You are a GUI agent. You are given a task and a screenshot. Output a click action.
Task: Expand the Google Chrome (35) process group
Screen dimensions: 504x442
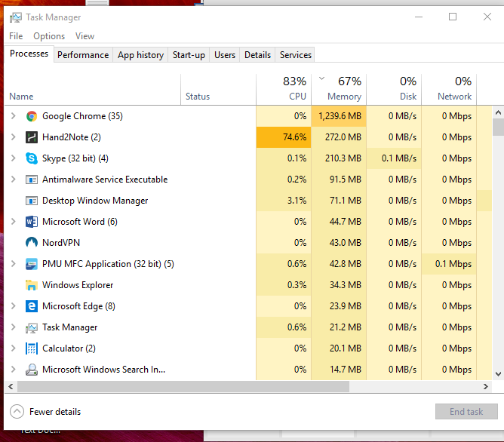click(13, 115)
